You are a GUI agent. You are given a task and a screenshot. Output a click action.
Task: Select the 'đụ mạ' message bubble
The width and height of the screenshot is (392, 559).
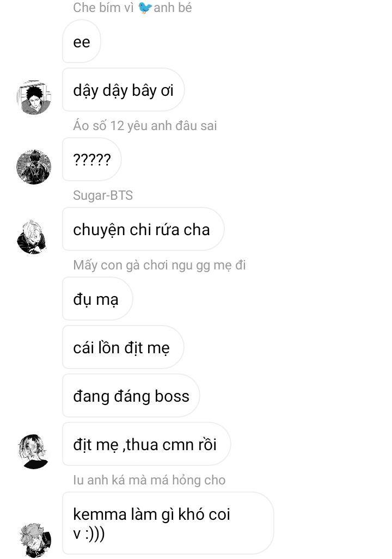(x=98, y=299)
